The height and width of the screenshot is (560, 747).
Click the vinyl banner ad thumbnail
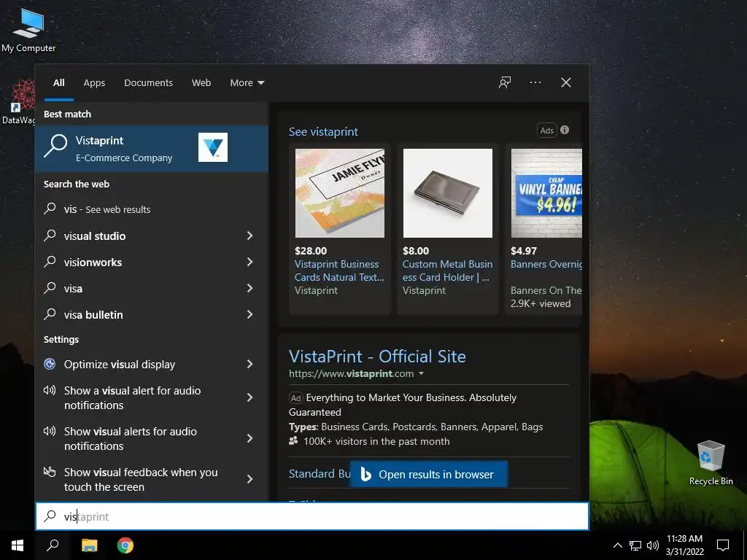546,192
